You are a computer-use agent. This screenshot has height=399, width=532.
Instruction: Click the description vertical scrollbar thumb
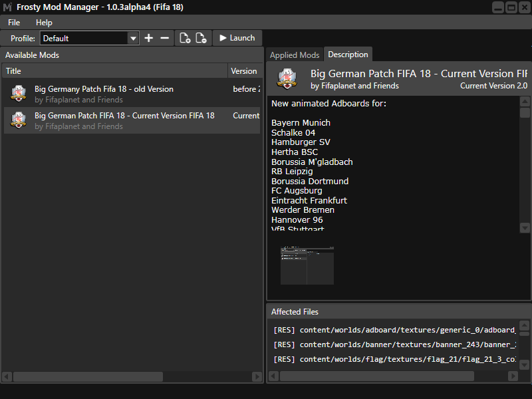[525, 112]
